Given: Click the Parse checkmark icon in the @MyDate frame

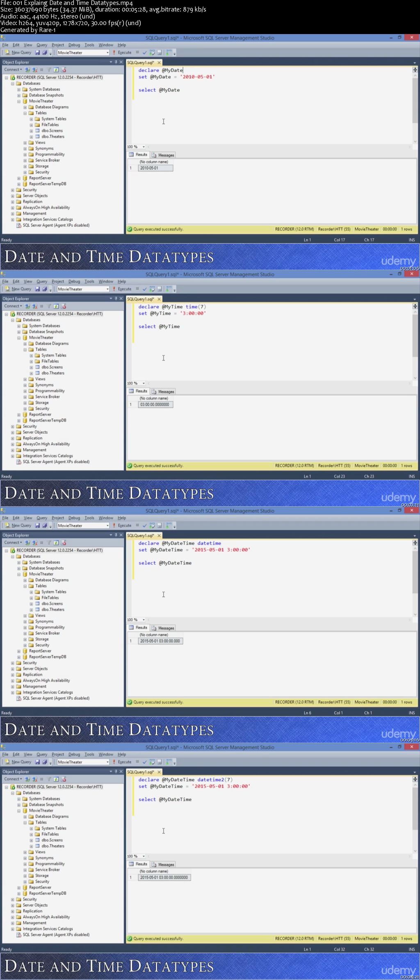Looking at the screenshot, I should [144, 53].
